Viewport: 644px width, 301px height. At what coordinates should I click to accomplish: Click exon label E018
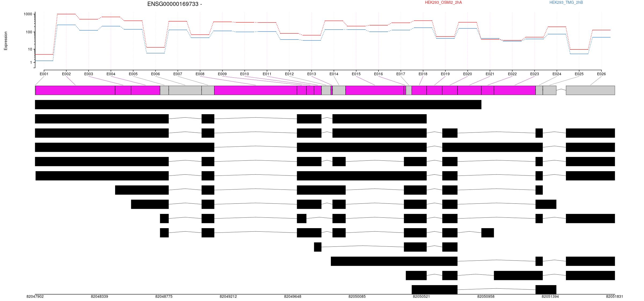[x=423, y=74]
